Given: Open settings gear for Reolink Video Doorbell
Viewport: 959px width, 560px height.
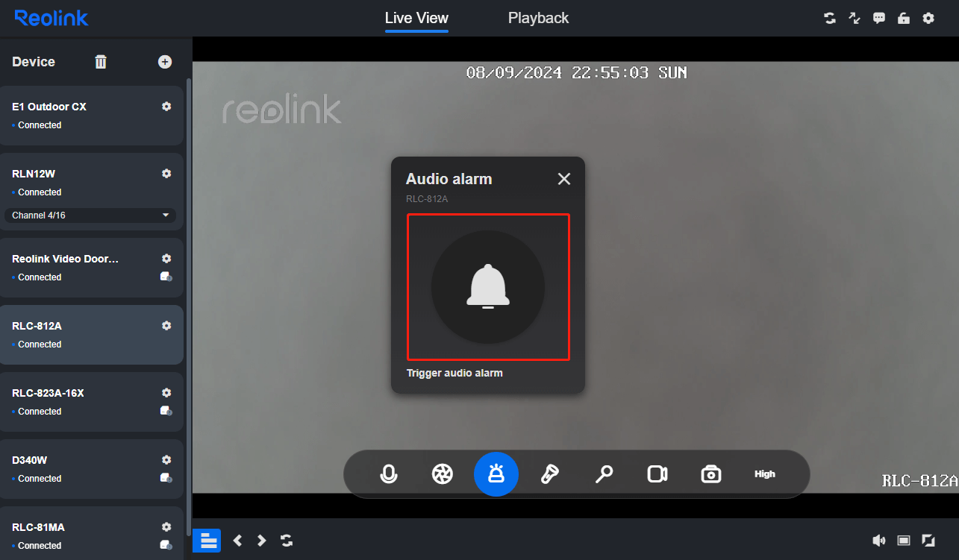Looking at the screenshot, I should point(166,259).
